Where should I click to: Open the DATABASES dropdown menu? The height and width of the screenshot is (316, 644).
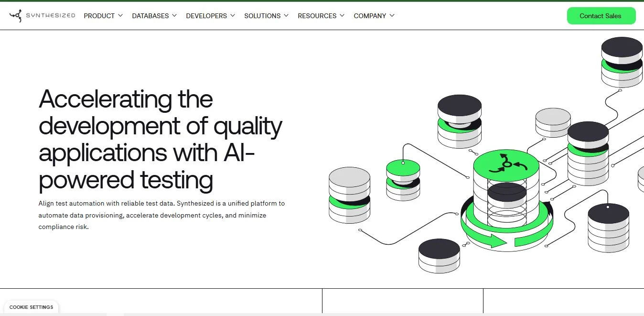[154, 16]
